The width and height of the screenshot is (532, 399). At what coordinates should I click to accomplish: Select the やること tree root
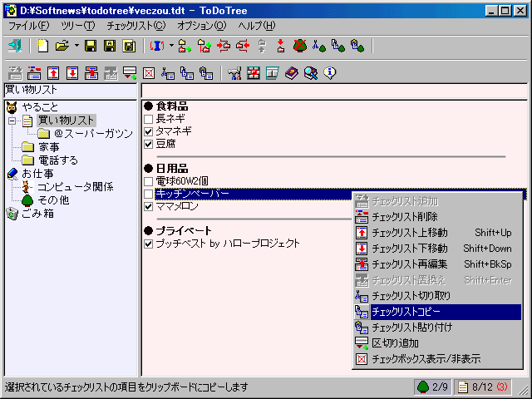click(x=40, y=107)
